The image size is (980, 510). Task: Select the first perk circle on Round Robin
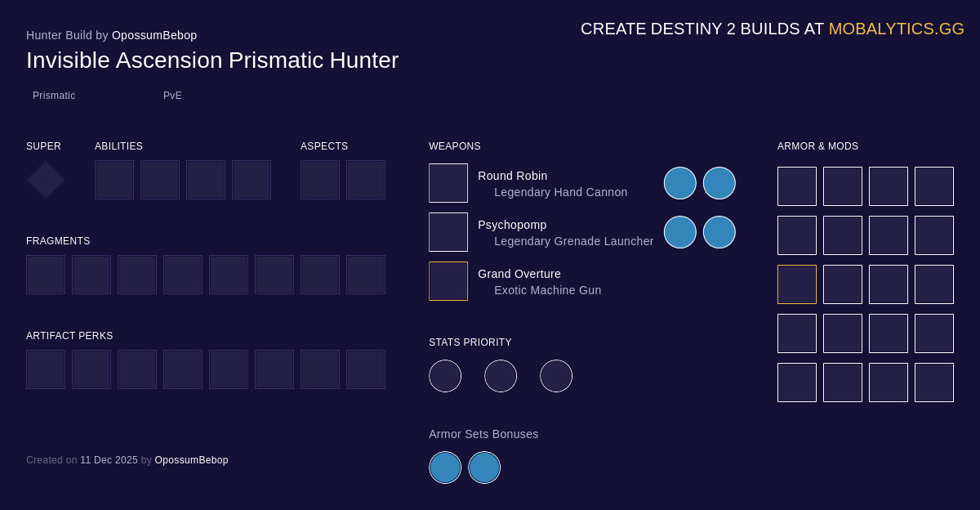point(680,183)
